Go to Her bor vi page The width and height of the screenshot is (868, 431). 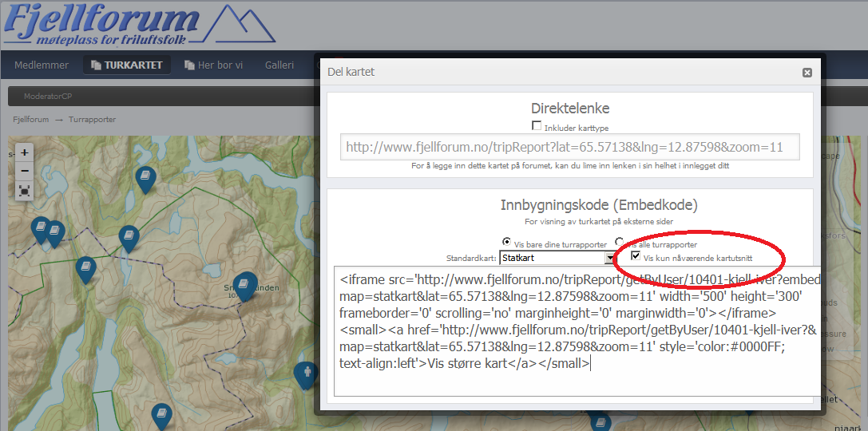pos(213,65)
